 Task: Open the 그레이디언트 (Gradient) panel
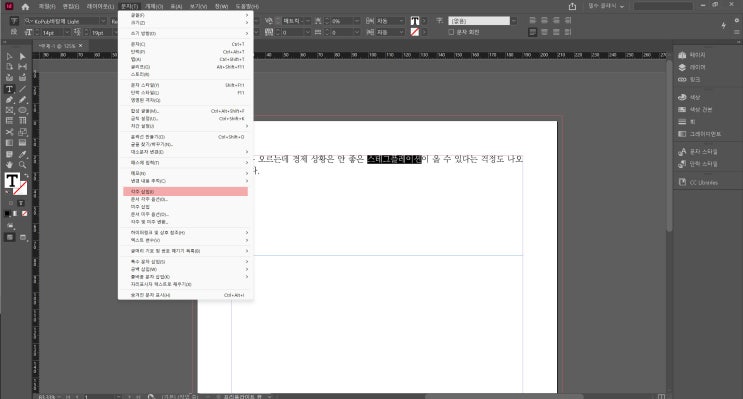coord(699,134)
